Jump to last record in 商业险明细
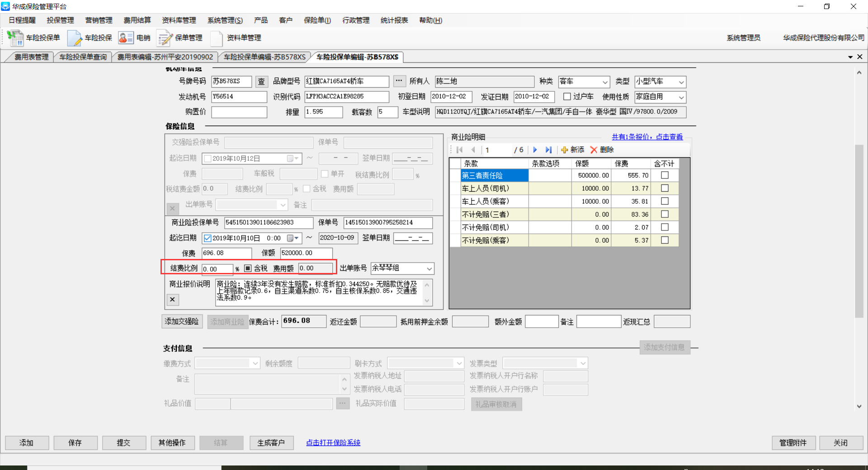This screenshot has height=470, width=868. 548,150
